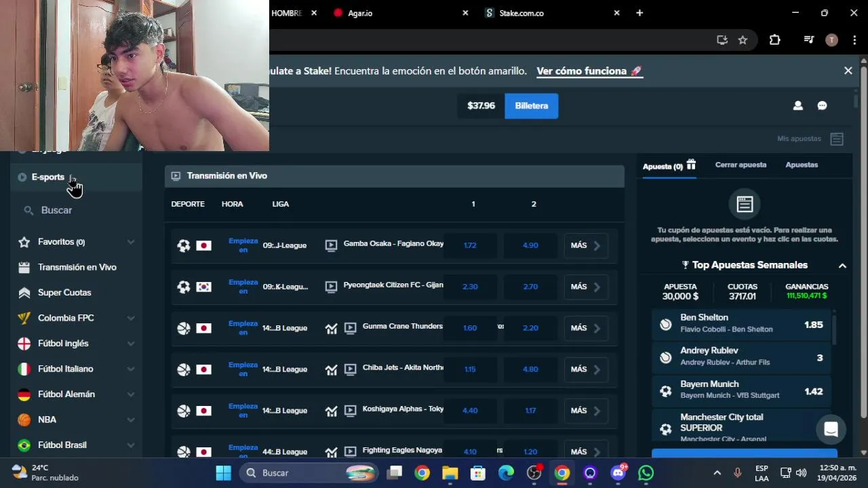The width and height of the screenshot is (868, 488).
Task: Open the Windows Start menu
Action: (x=223, y=473)
